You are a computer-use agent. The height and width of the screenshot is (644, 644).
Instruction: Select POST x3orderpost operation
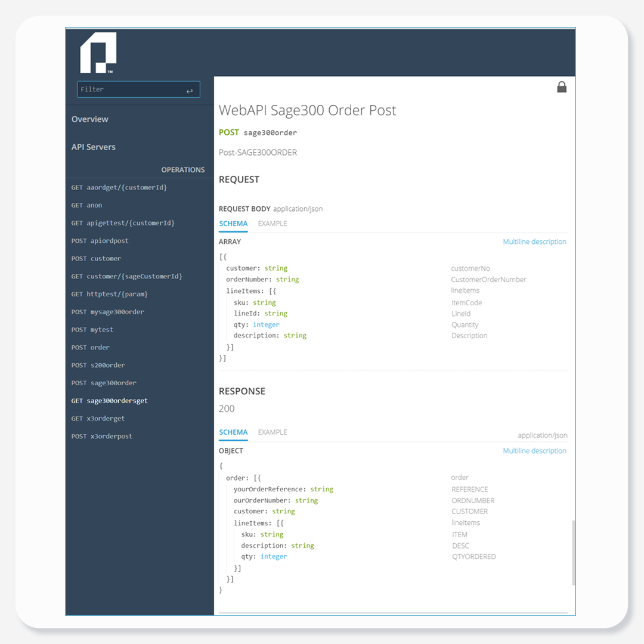click(x=102, y=436)
